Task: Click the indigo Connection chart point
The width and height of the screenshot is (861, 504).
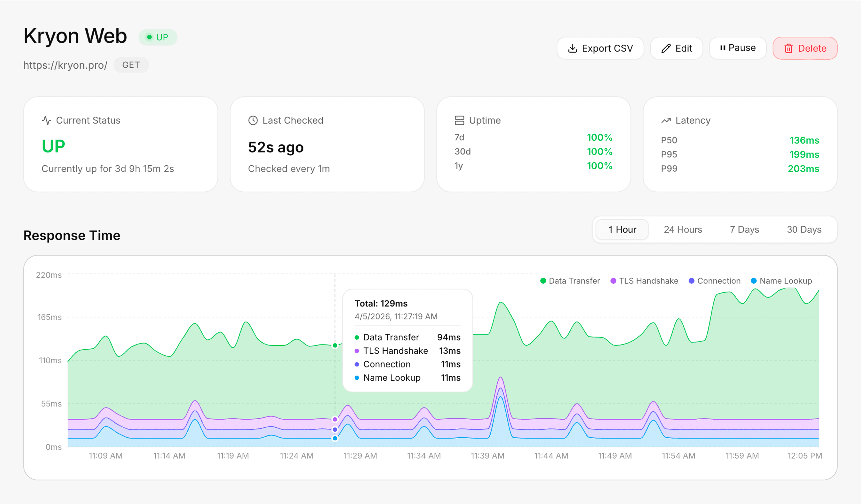Action: point(335,429)
